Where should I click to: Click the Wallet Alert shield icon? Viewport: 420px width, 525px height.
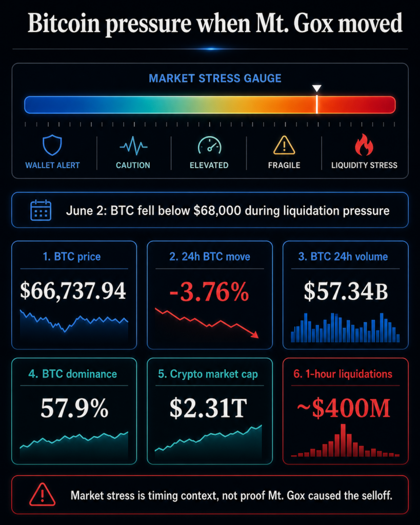(52, 145)
